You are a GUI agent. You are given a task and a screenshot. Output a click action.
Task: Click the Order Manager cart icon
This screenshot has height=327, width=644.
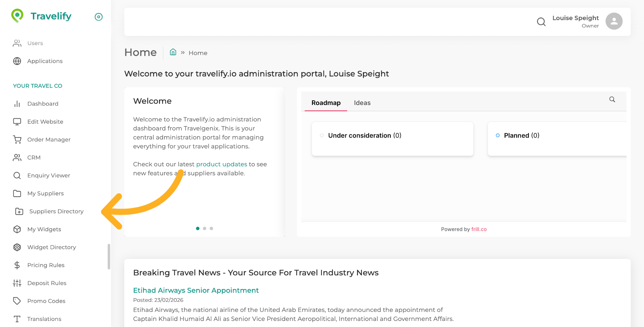coord(17,140)
